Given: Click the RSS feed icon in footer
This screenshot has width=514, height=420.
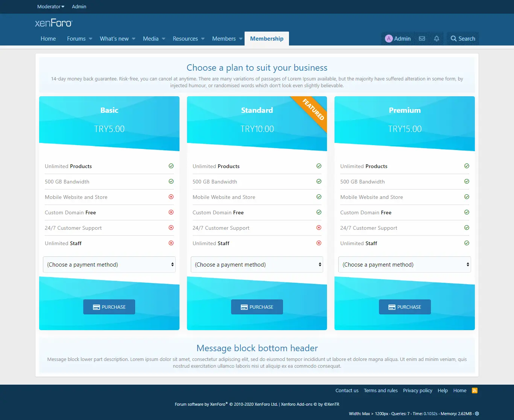Looking at the screenshot, I should click(x=474, y=390).
